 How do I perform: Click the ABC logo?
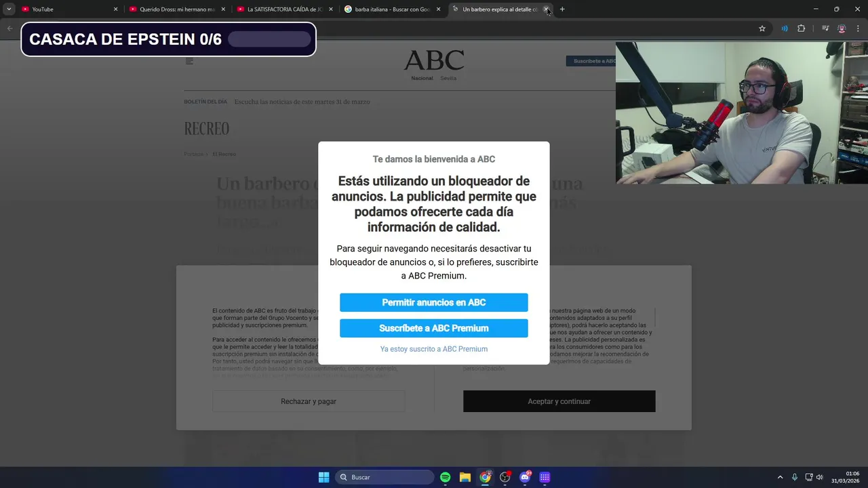point(434,60)
